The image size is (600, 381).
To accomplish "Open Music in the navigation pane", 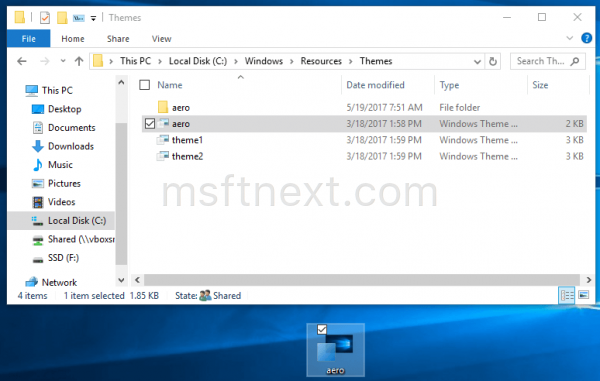I will coord(60,164).
